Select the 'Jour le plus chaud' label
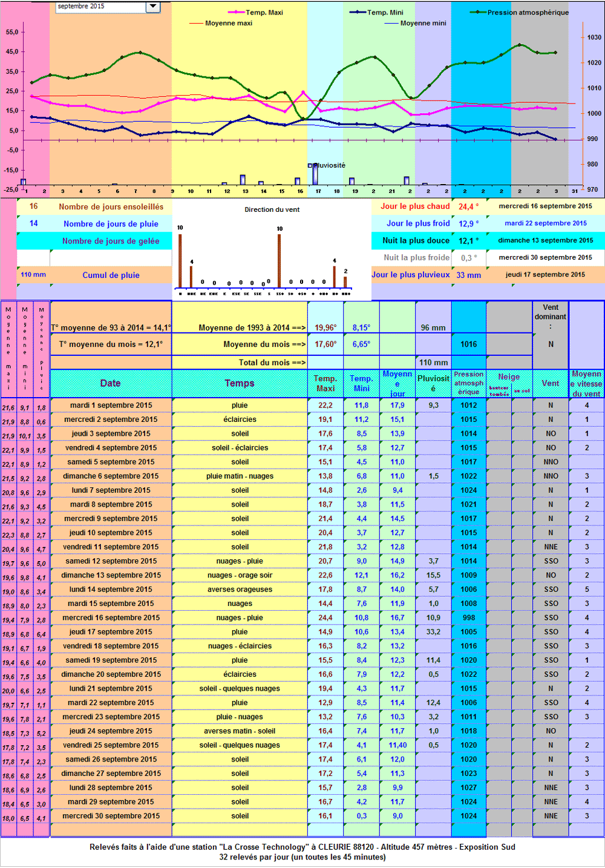 tap(415, 206)
